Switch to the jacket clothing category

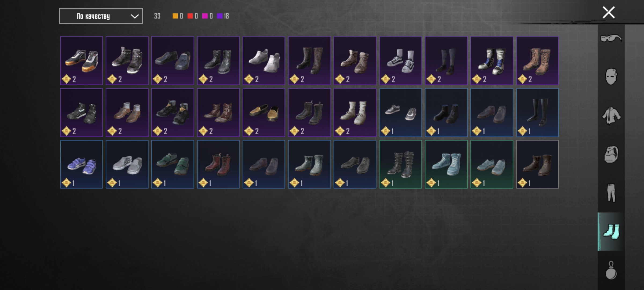[x=611, y=116]
